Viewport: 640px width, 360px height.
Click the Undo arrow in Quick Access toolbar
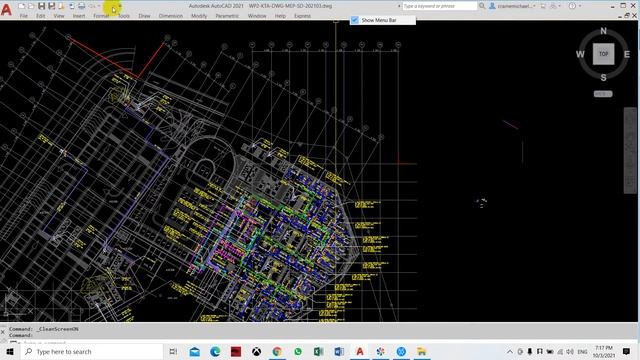click(92, 6)
